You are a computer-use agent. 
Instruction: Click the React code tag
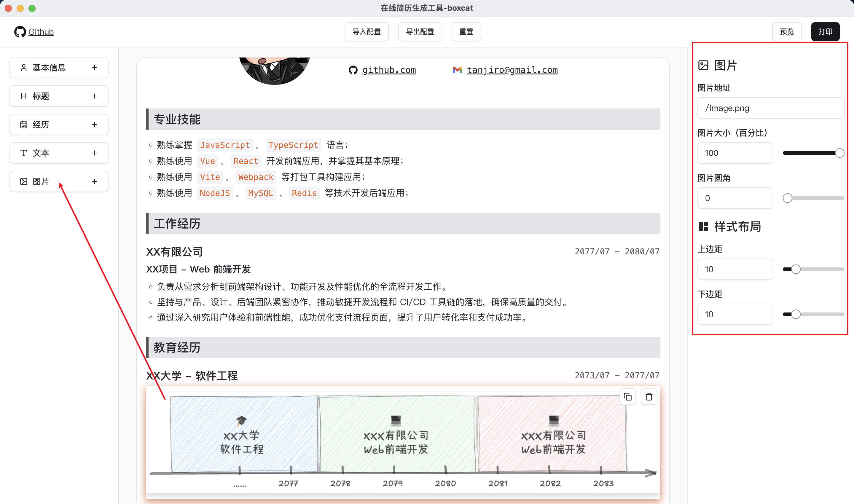tap(246, 161)
